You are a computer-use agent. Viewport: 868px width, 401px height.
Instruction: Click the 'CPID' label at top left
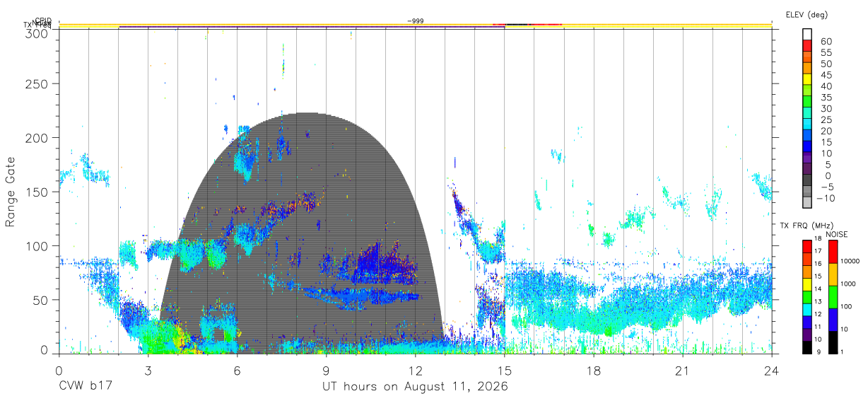pyautogui.click(x=43, y=21)
